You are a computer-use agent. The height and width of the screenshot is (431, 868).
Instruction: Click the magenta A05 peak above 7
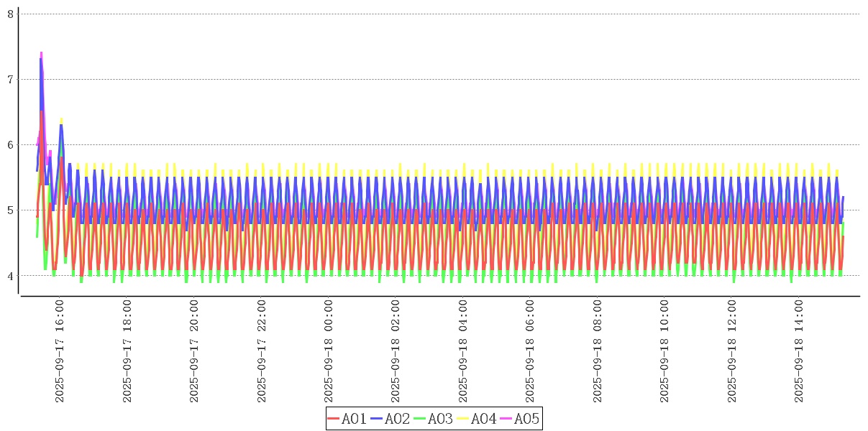click(41, 54)
